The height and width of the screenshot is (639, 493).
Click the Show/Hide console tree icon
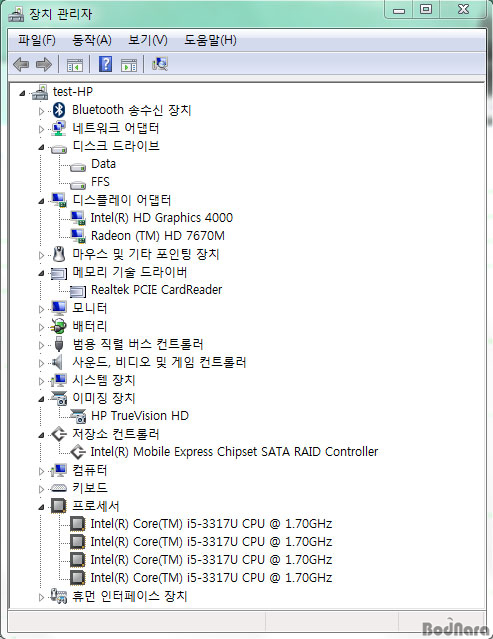click(75, 65)
